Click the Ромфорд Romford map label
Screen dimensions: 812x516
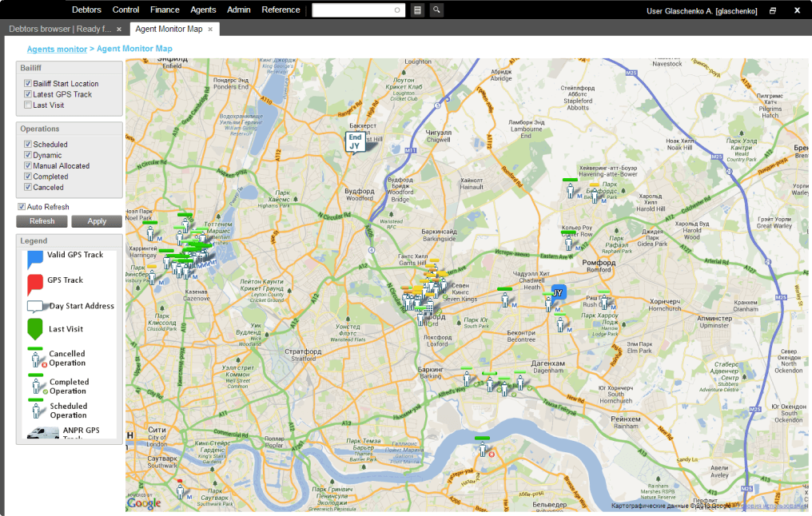[599, 265]
